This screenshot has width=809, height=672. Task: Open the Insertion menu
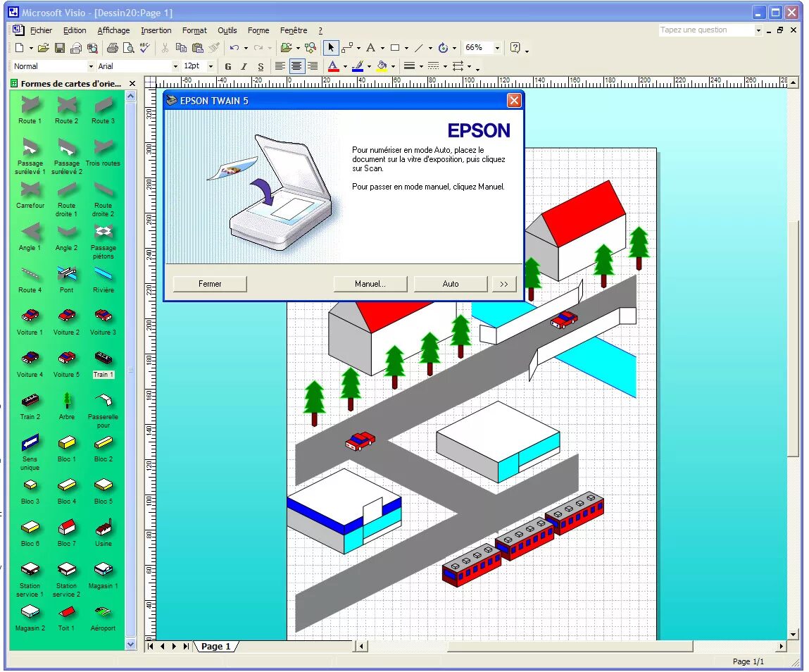point(156,30)
